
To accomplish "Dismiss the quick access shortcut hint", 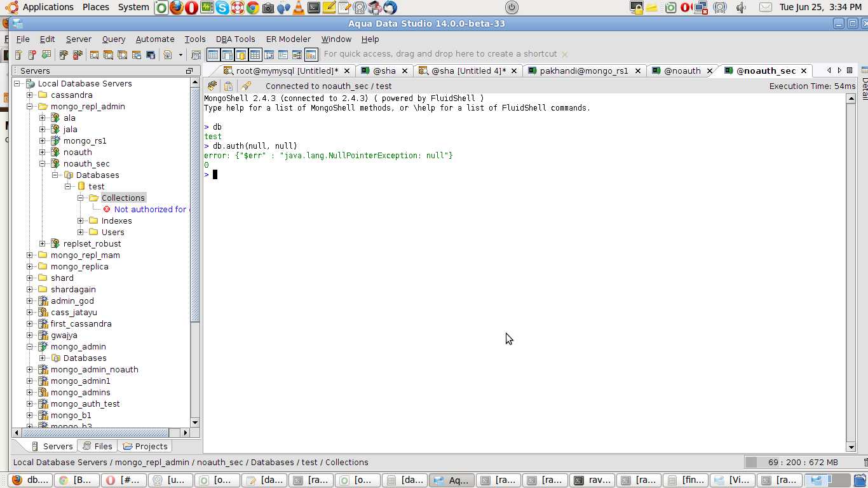I will click(565, 55).
